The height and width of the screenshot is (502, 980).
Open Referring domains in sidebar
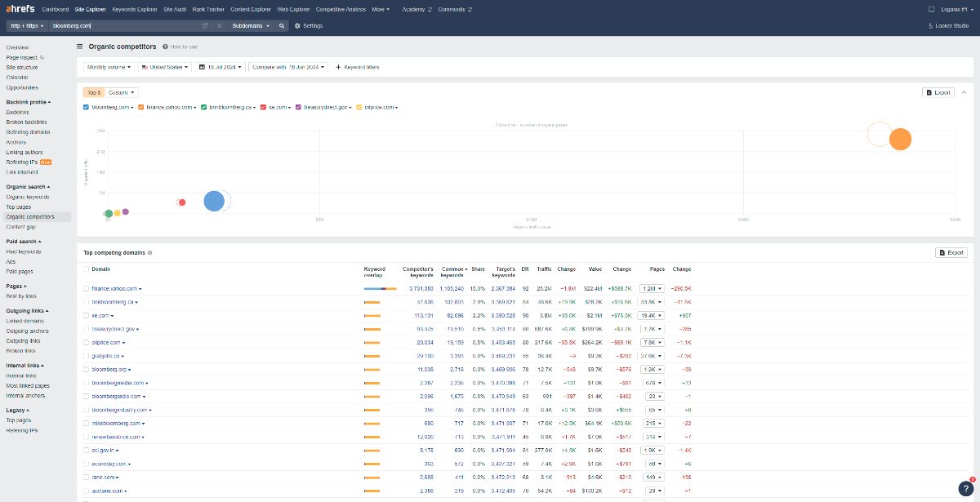click(28, 131)
